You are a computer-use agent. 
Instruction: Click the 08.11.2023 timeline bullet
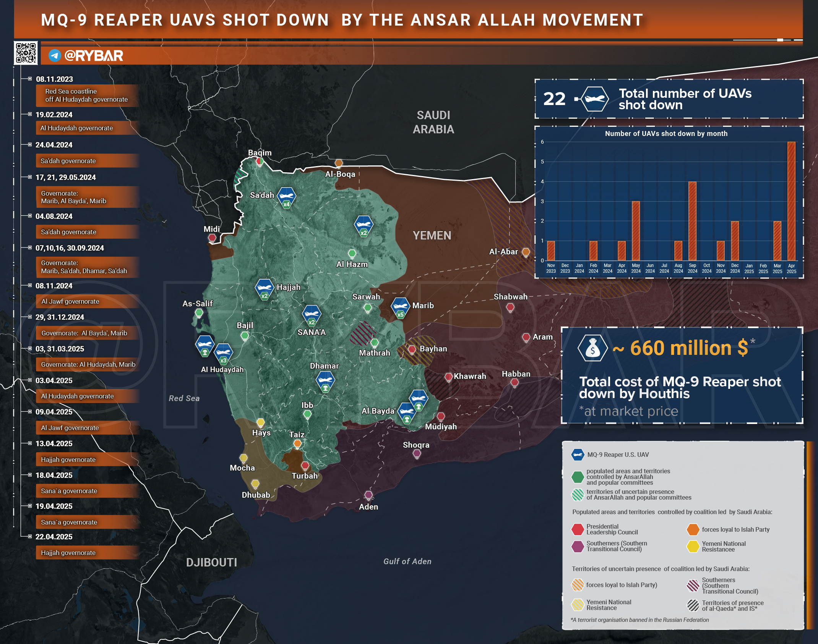click(30, 79)
